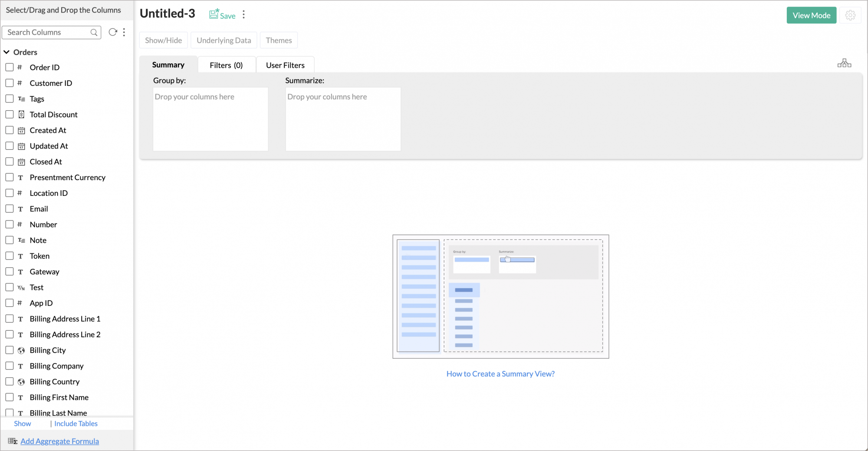
Task: Open How to Create a Summary View link
Action: tap(500, 374)
